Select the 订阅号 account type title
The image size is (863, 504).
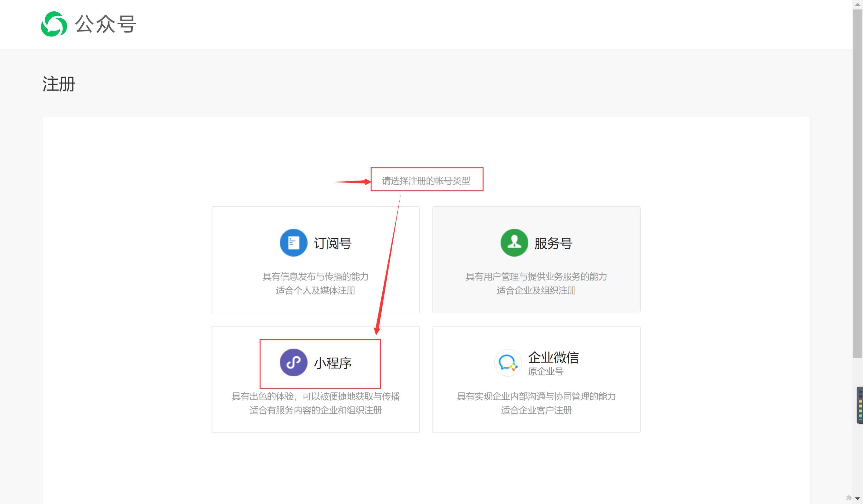(x=332, y=243)
